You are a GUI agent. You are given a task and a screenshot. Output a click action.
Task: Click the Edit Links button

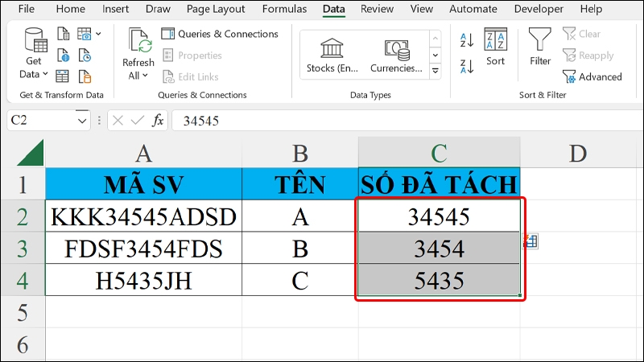(x=191, y=76)
